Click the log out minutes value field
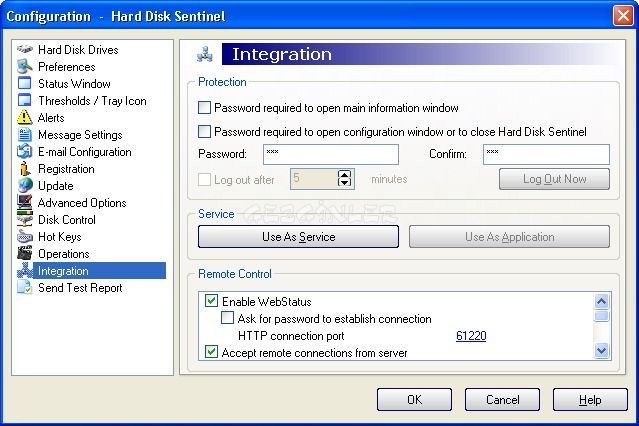Viewport: 639px width, 426px height. coord(314,179)
